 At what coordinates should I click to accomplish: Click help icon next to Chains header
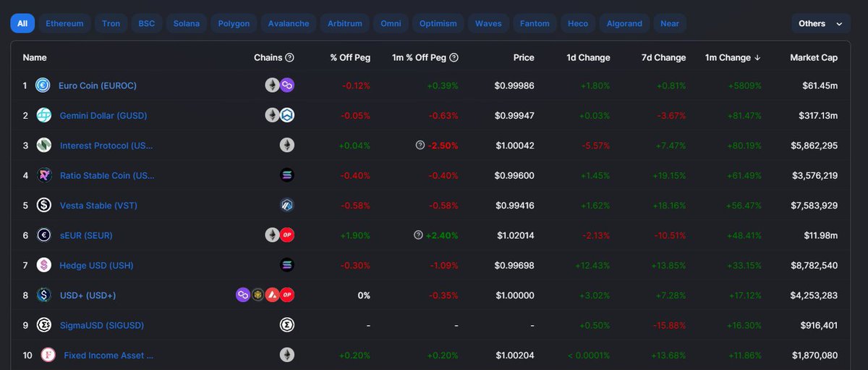pyautogui.click(x=289, y=57)
